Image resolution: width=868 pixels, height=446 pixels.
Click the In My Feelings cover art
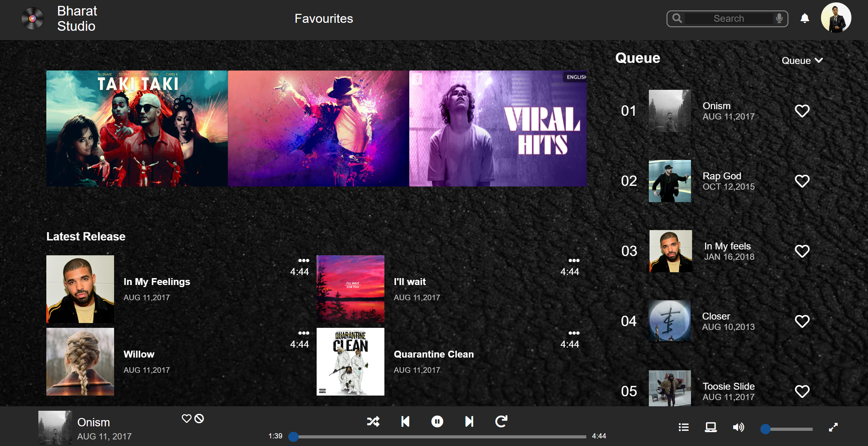[x=80, y=289]
